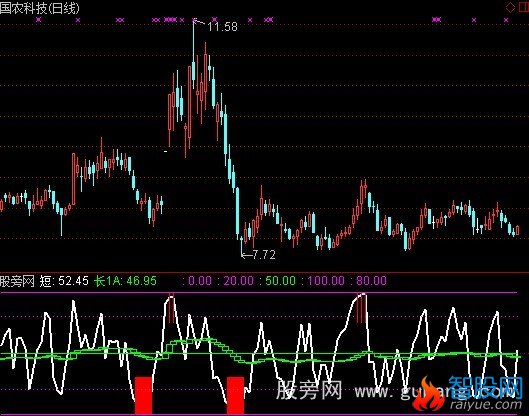Click the first red buy-signal bar in indicator
Viewport: 529px width, 416px height.
click(143, 395)
